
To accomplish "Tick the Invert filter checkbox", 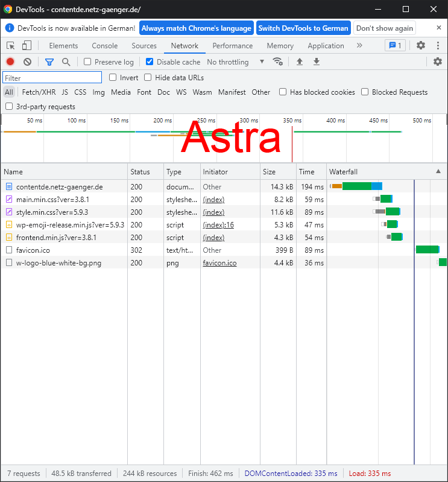I will [113, 77].
